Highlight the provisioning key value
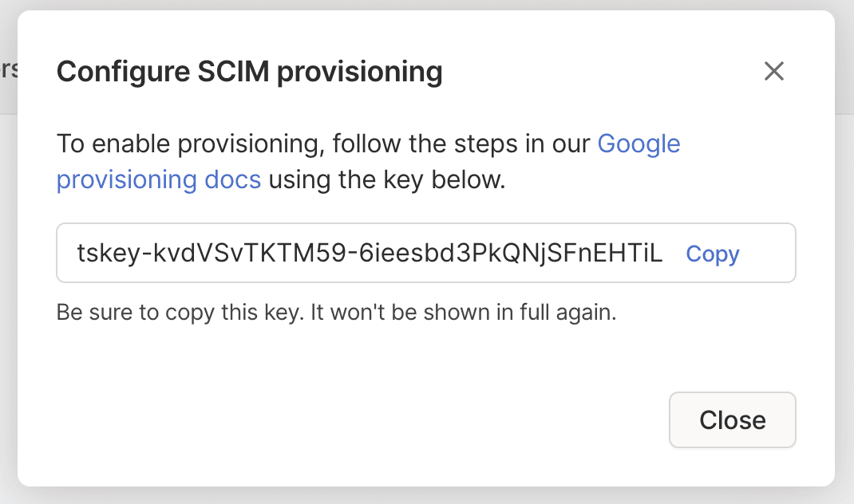854x504 pixels. coord(367,252)
